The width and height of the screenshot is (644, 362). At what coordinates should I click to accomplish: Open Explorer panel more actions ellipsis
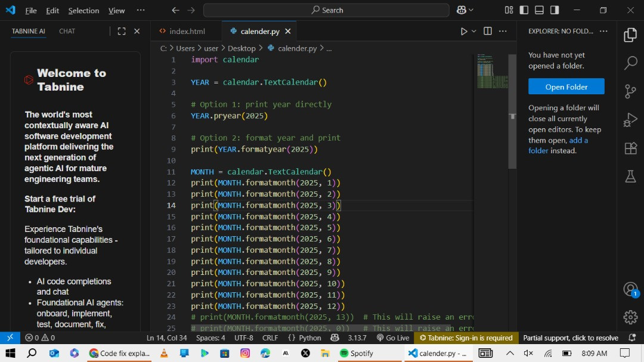pos(603,31)
